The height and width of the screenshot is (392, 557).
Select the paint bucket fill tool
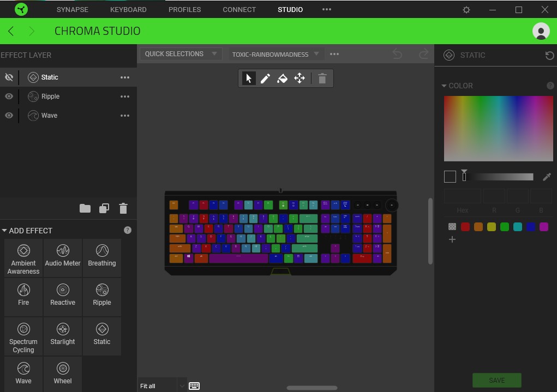(x=283, y=78)
